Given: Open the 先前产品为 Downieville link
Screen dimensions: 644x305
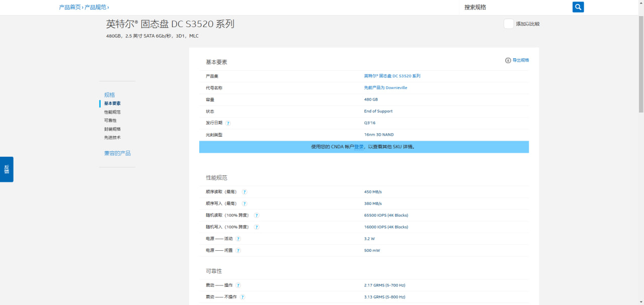Looking at the screenshot, I should (385, 88).
